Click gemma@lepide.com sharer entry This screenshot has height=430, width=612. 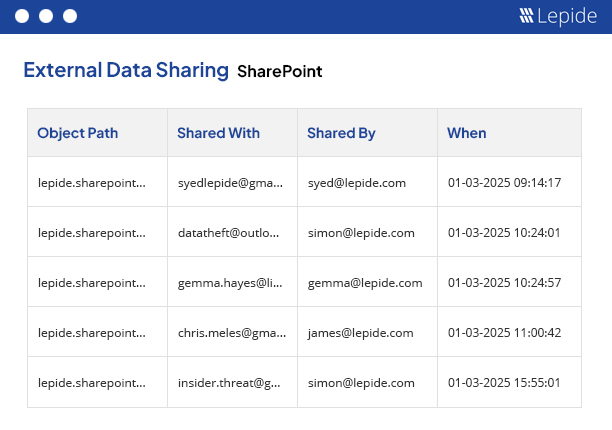click(x=364, y=283)
